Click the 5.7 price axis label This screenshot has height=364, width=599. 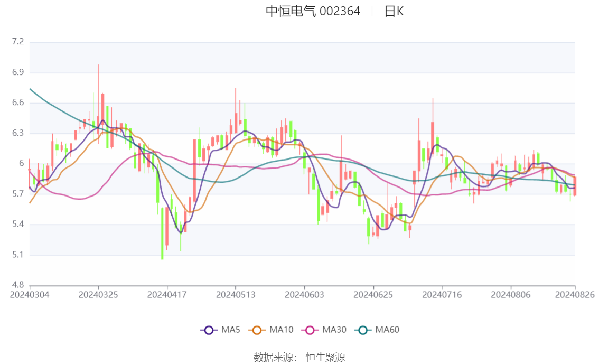point(18,194)
